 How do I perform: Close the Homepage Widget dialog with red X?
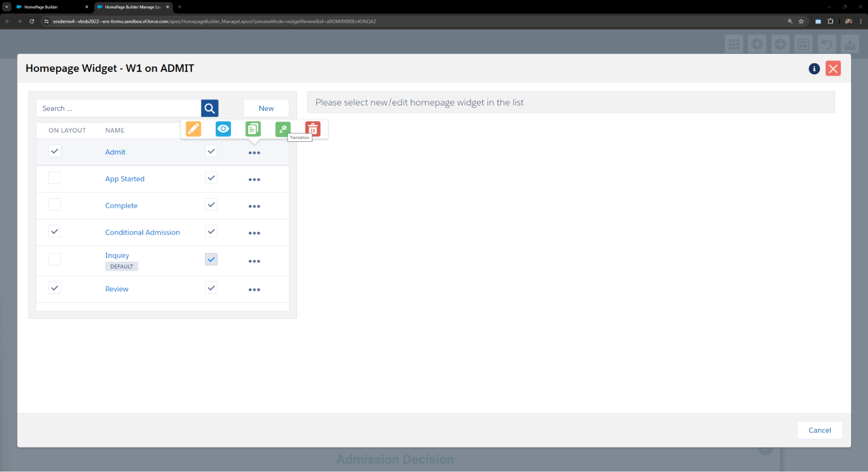tap(833, 69)
